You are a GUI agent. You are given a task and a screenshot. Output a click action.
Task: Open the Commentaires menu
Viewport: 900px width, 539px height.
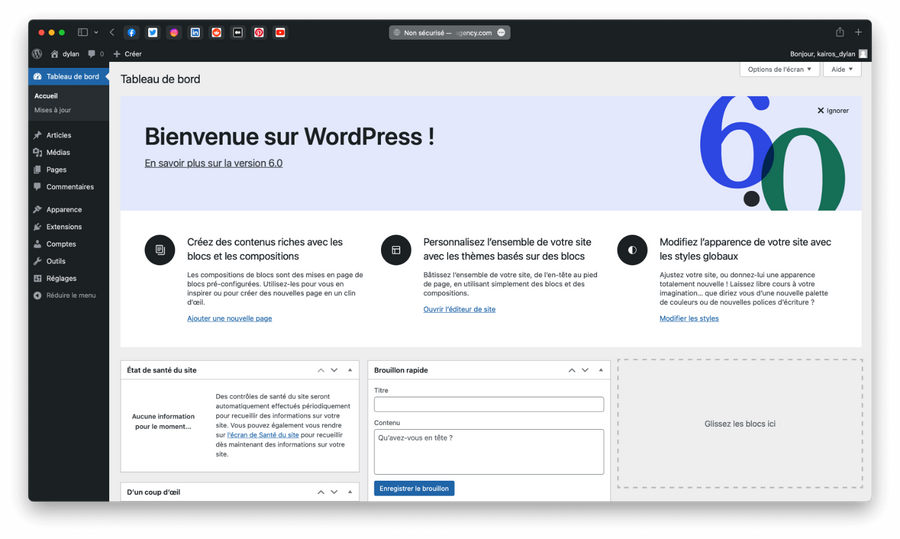coord(68,187)
